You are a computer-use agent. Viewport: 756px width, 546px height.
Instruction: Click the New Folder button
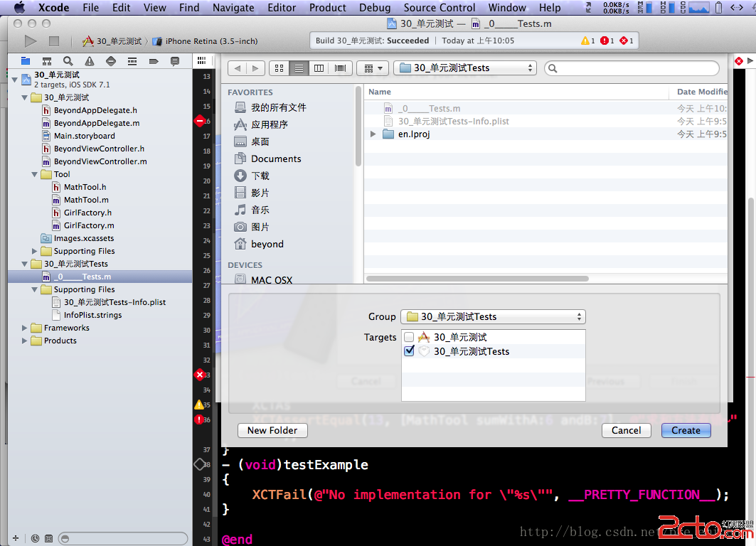pyautogui.click(x=272, y=430)
